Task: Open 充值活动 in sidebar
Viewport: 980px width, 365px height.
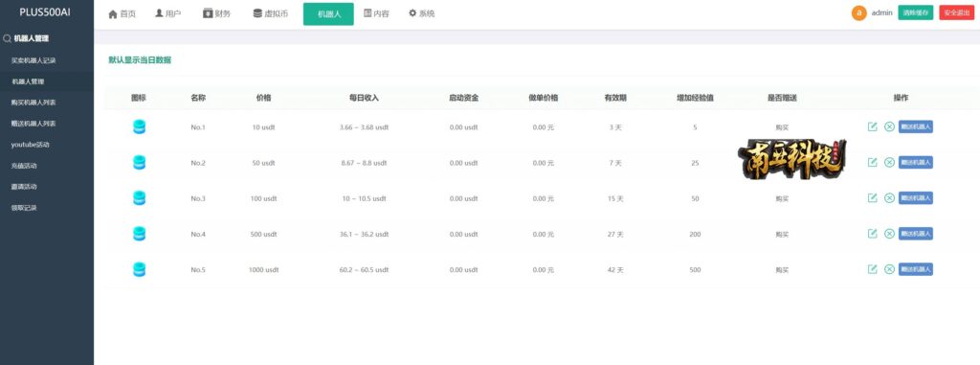Action: click(24, 166)
